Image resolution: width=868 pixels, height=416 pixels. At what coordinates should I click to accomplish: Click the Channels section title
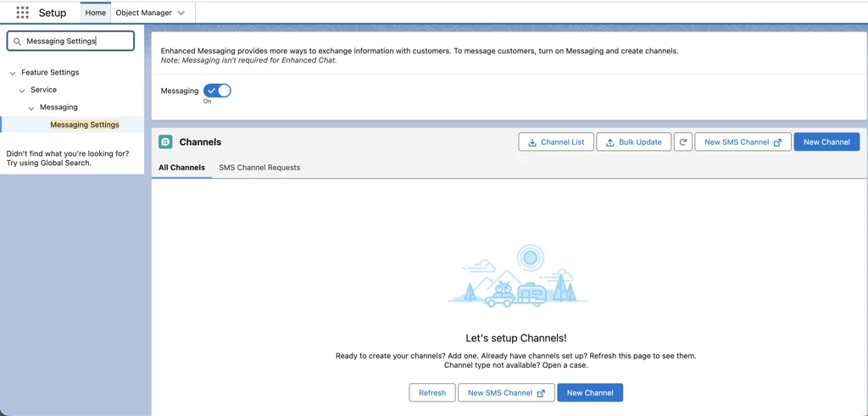[x=200, y=142]
